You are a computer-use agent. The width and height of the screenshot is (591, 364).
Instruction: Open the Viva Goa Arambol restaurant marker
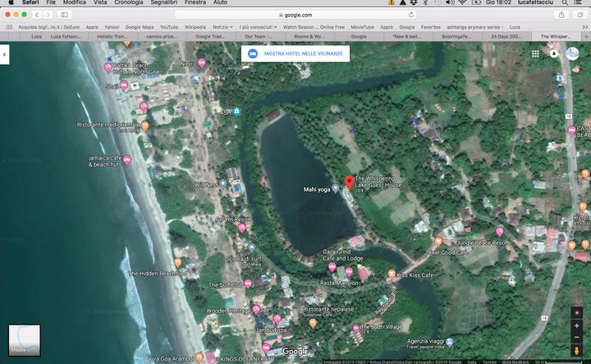199,357
